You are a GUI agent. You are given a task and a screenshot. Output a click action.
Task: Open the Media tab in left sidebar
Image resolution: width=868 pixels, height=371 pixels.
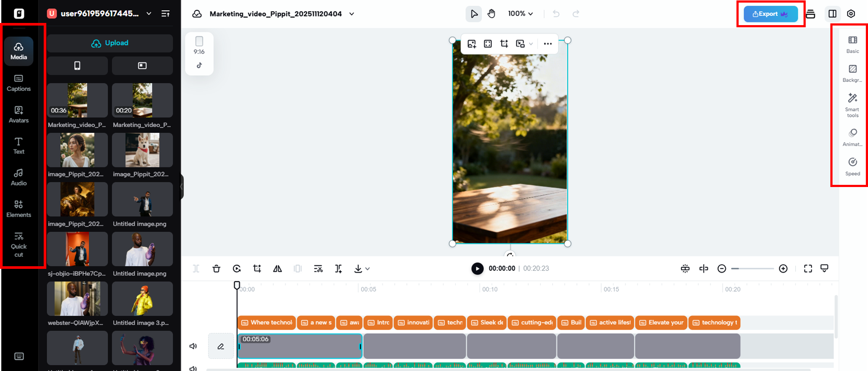[x=19, y=51]
